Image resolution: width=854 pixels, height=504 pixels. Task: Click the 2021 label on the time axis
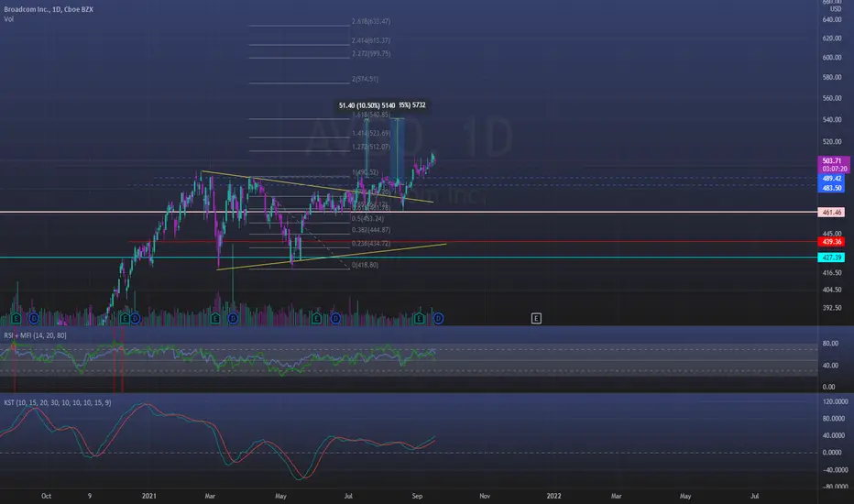(x=148, y=496)
